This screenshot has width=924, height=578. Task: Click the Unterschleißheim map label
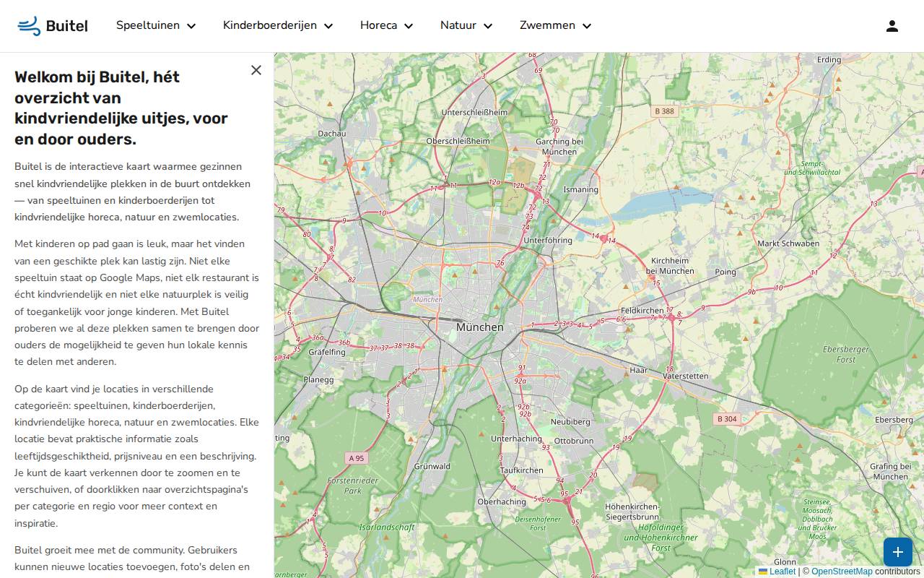(474, 113)
